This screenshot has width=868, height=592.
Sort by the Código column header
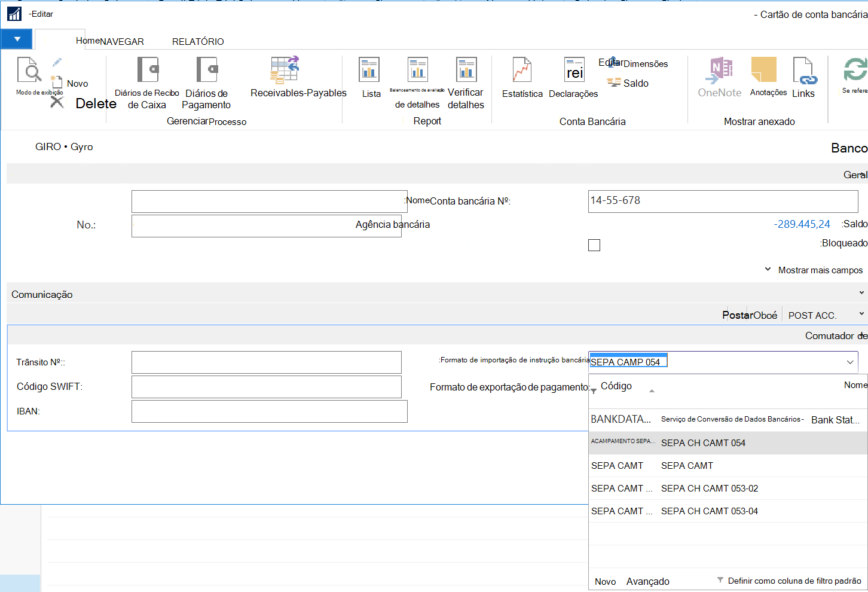[x=616, y=386]
